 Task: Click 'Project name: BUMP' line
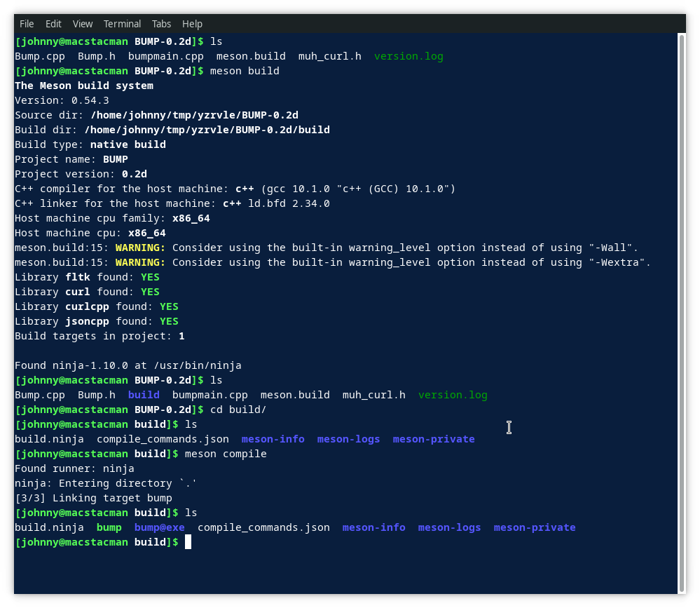pos(71,159)
